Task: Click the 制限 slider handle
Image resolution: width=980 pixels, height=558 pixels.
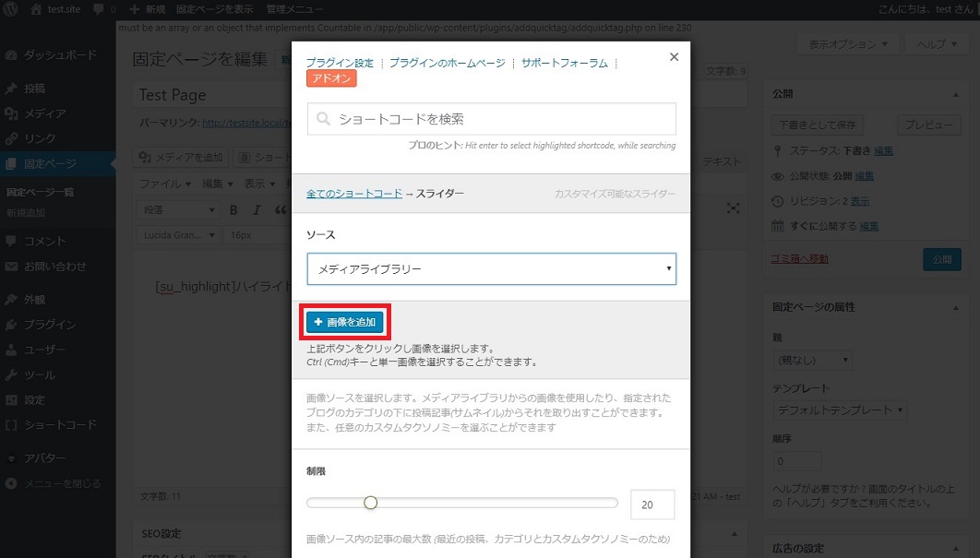Action: point(370,503)
